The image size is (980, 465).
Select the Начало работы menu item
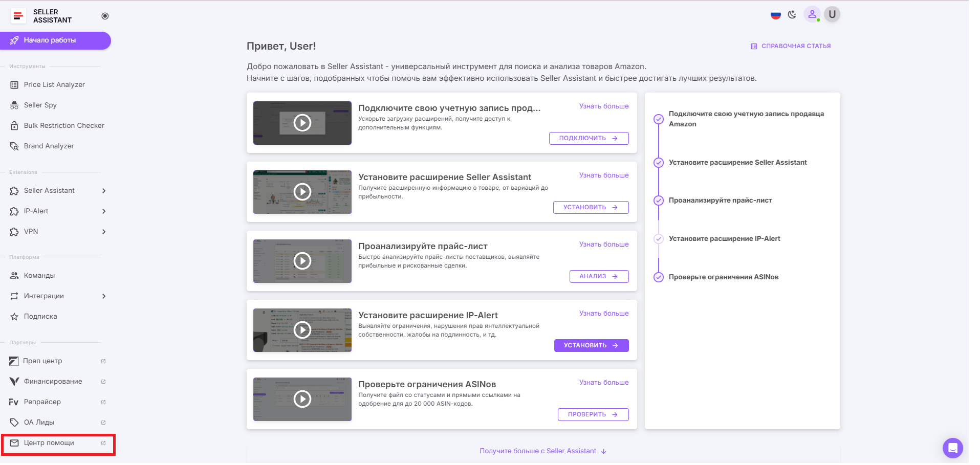coord(55,40)
